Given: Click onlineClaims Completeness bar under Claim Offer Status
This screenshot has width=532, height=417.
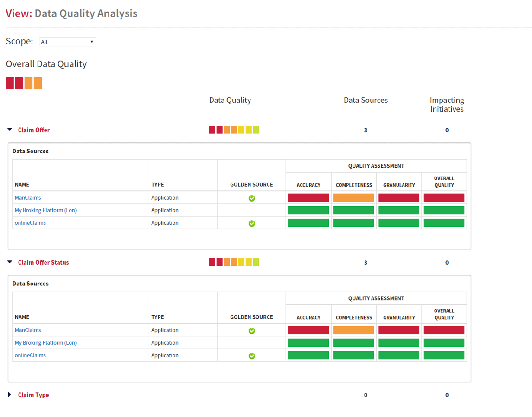Looking at the screenshot, I should (354, 355).
